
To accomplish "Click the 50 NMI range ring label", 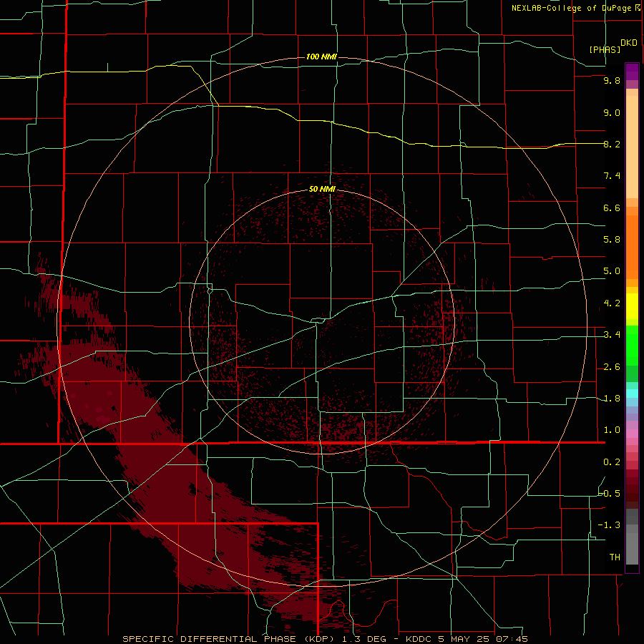I will click(322, 189).
